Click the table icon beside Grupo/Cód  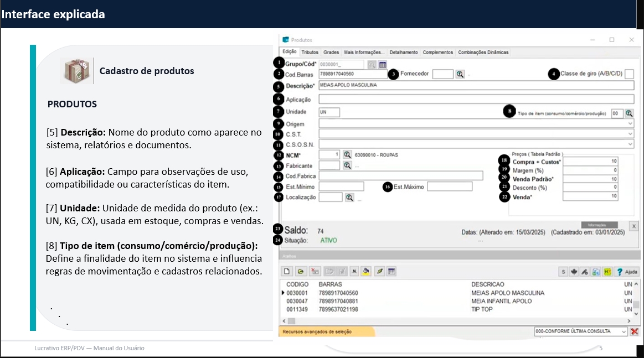point(383,65)
